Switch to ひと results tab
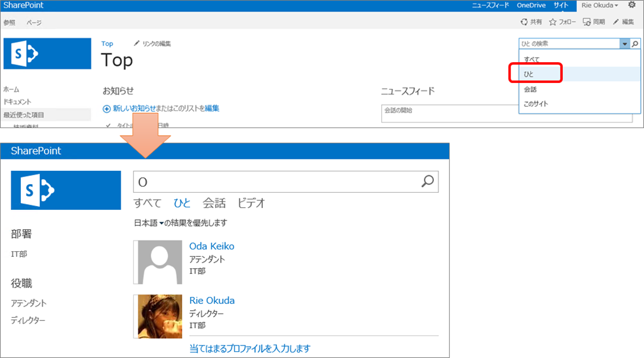 click(x=182, y=203)
